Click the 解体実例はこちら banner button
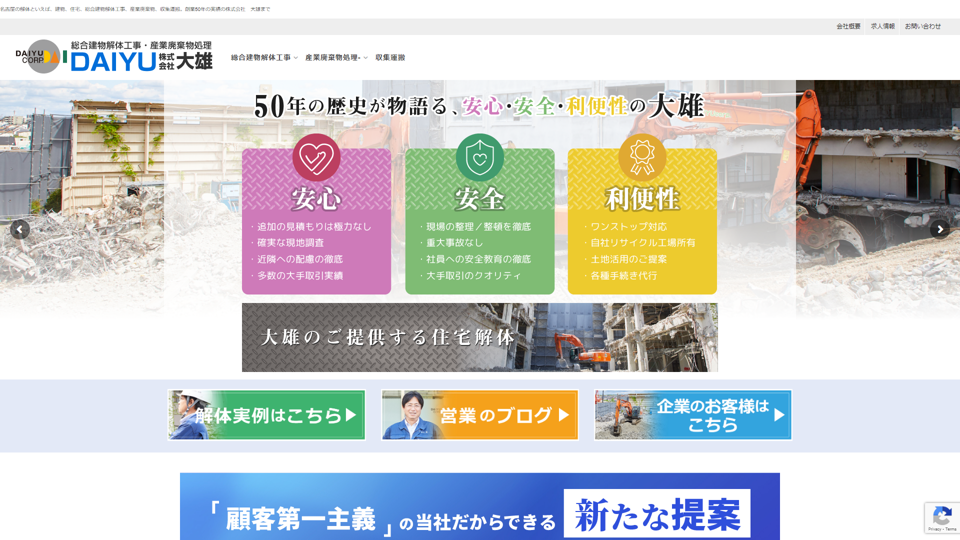Image resolution: width=960 pixels, height=540 pixels. click(x=266, y=415)
